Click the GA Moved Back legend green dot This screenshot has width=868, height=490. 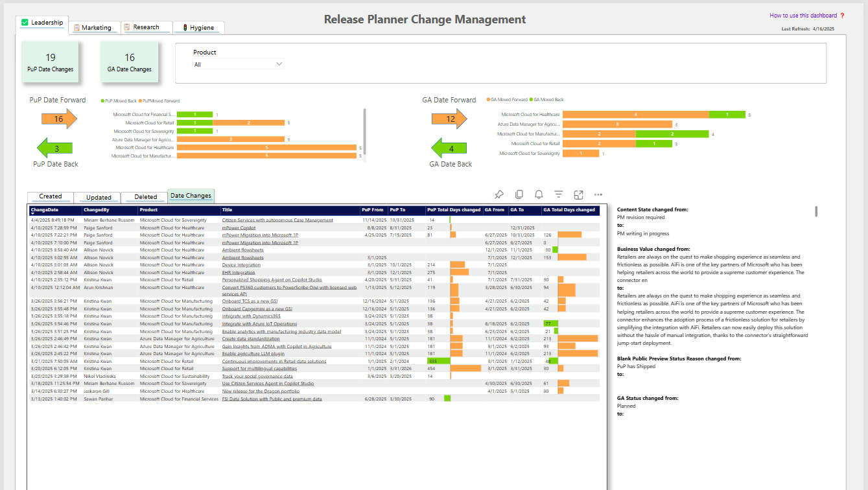[x=531, y=100]
